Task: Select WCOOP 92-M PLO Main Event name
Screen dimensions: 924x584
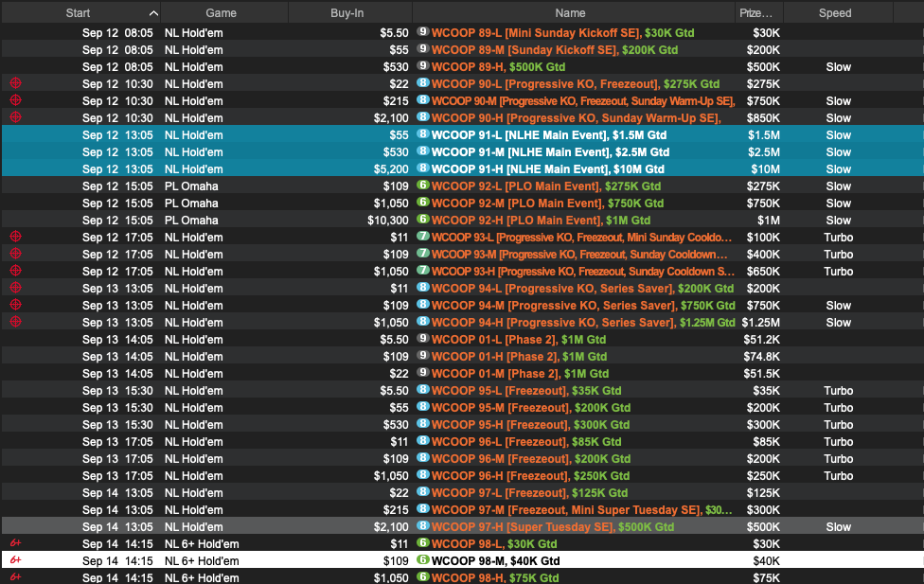Action: tap(547, 204)
